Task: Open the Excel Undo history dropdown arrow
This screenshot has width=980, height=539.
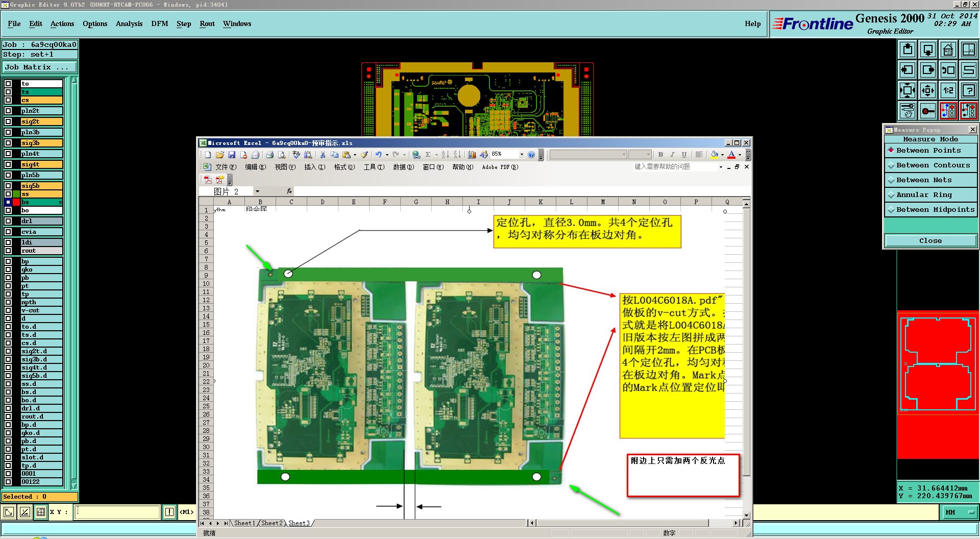Action: [x=387, y=155]
